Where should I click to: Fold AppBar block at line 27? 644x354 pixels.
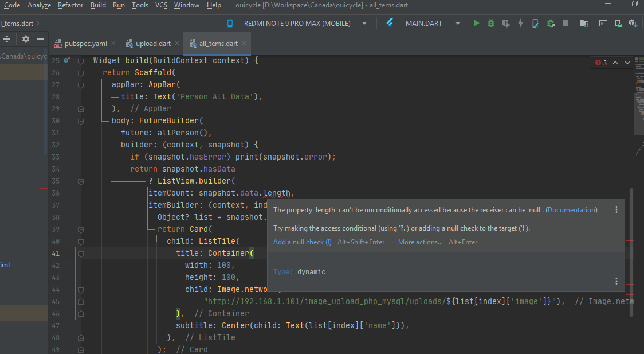81,85
